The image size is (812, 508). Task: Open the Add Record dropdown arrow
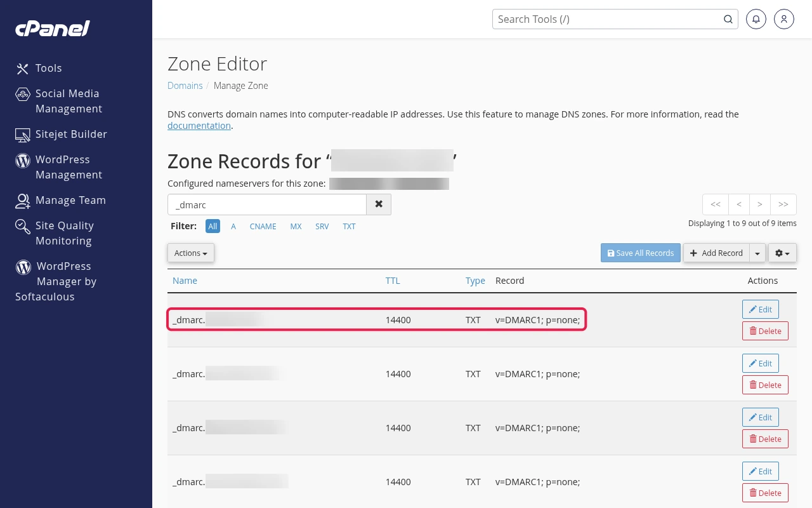[x=757, y=253]
